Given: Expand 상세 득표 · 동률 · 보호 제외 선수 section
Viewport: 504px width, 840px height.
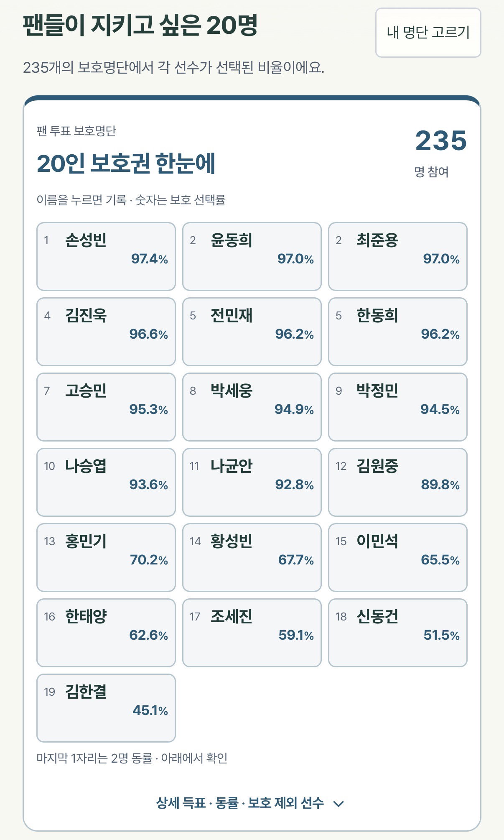Looking at the screenshot, I should click(250, 803).
